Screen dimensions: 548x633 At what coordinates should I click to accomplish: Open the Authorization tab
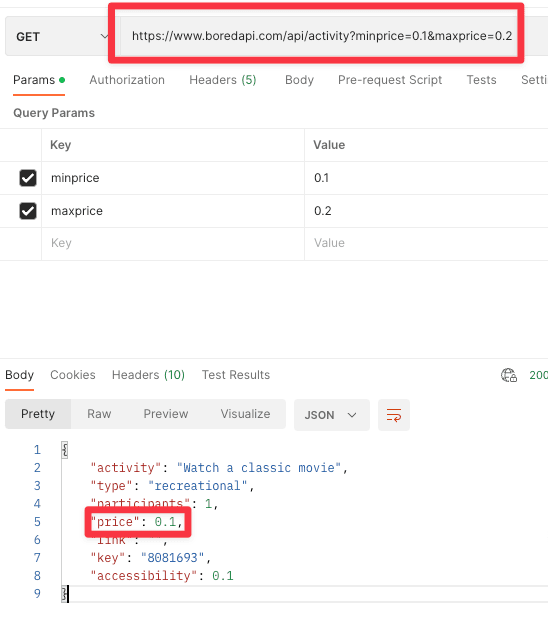tap(127, 80)
